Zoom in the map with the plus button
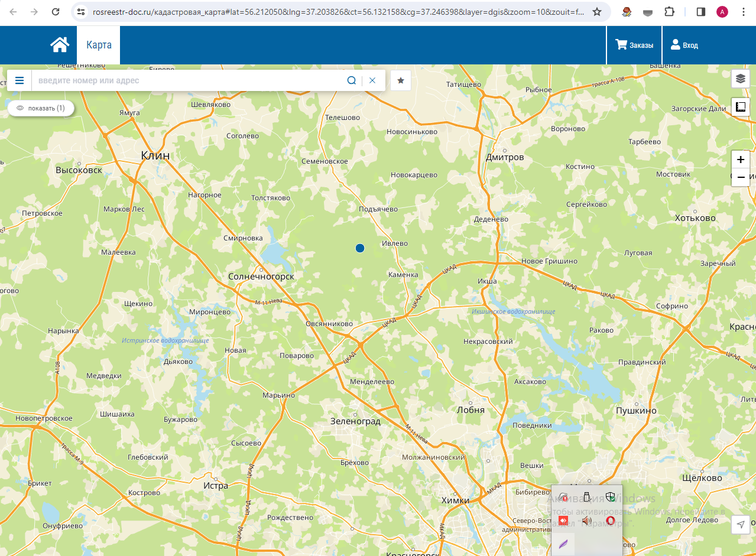 coord(741,160)
